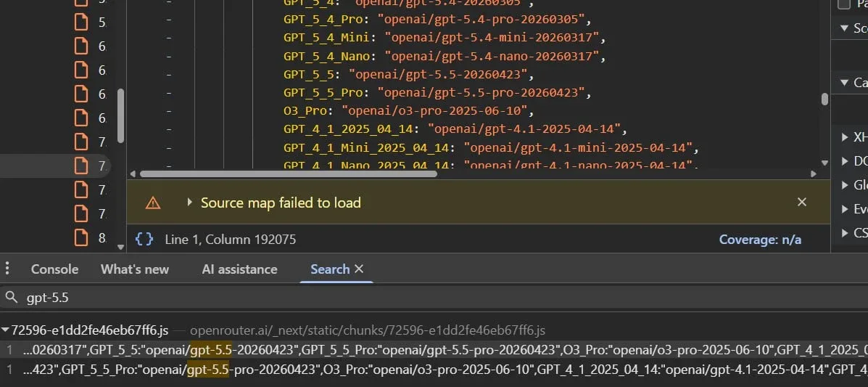The image size is (868, 387).
Task: Select the highlighted file icon in the file tree
Action: click(82, 166)
